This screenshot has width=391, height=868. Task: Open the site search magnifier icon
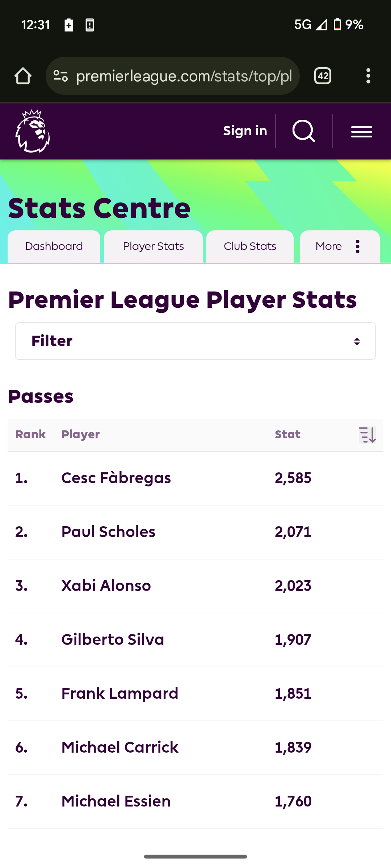tap(304, 131)
